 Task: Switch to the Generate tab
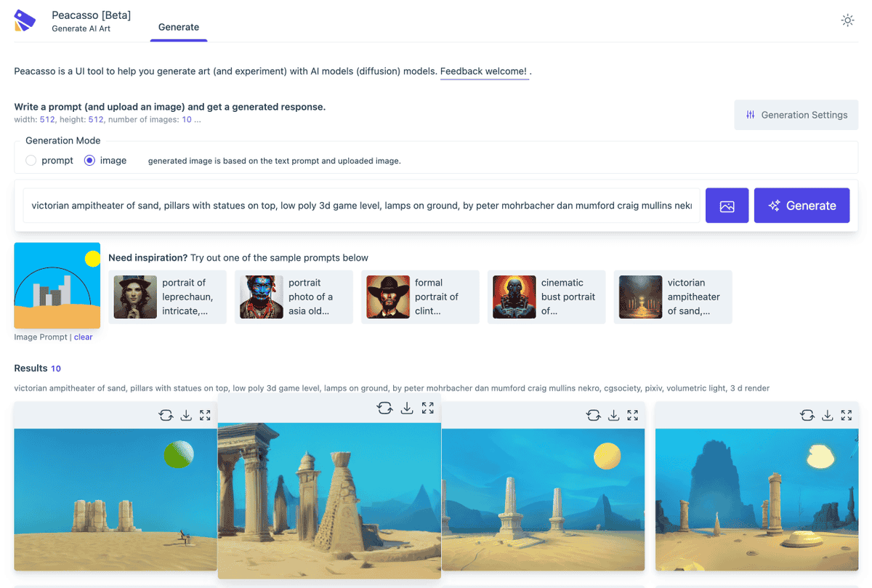point(179,27)
